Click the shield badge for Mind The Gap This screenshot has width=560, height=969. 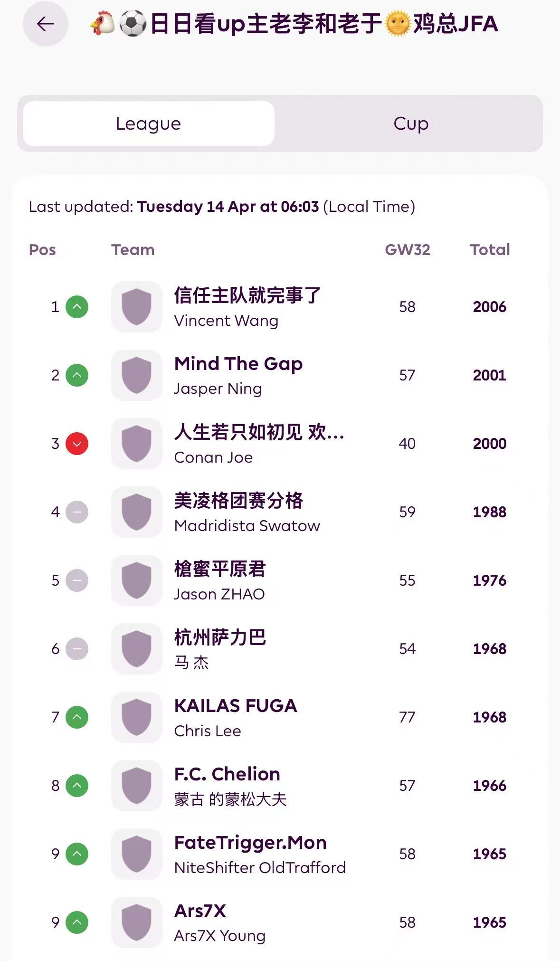pos(137,375)
